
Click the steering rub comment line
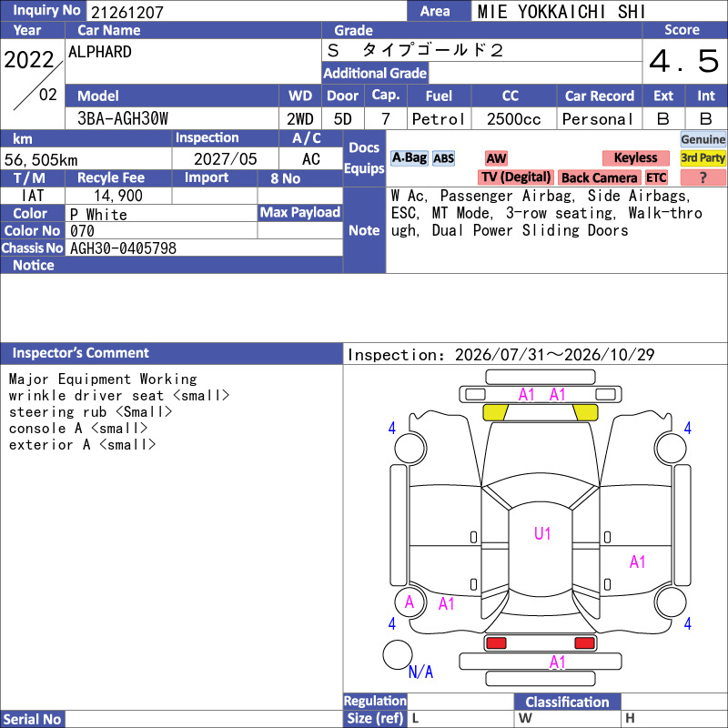coord(90,412)
